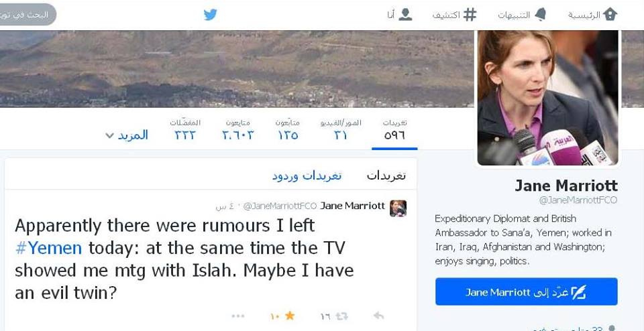The image size is (644, 331).
Task: Open the Me (أنا) person icon
Action: pyautogui.click(x=405, y=15)
